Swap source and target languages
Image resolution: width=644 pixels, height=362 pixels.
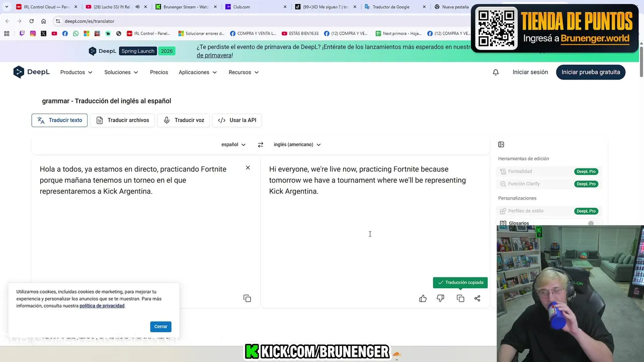coord(260,145)
